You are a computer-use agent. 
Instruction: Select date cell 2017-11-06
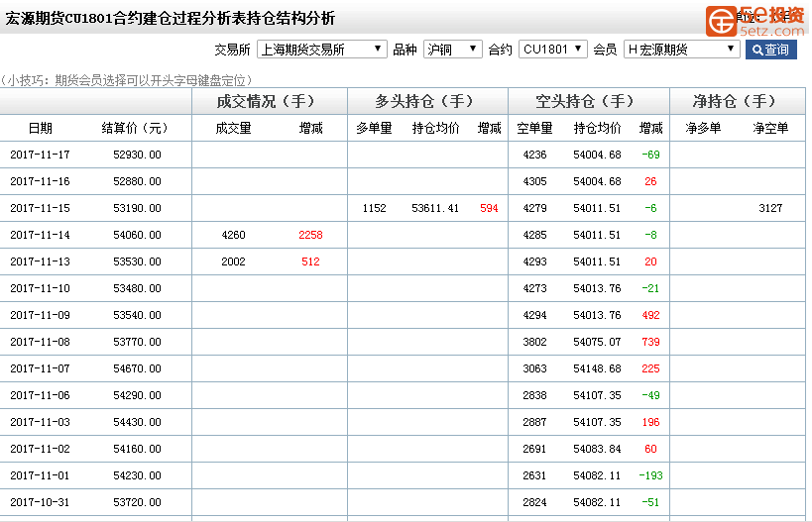tap(40, 395)
